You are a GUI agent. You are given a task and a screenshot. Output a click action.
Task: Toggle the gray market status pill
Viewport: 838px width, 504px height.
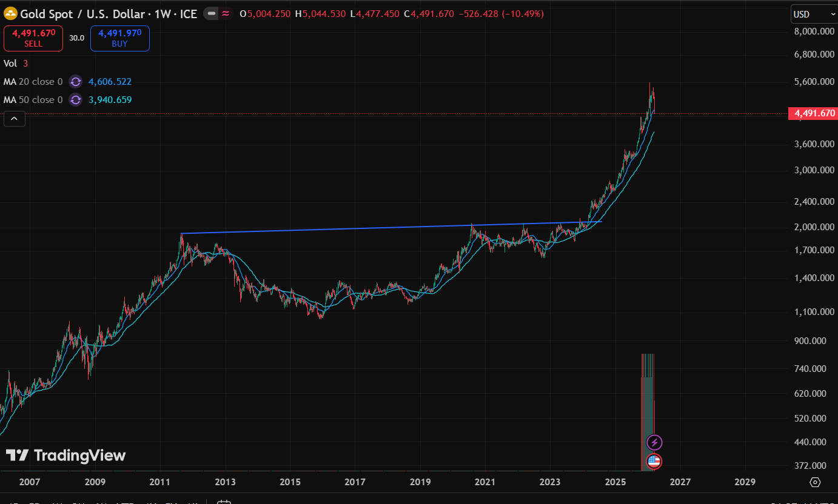[210, 14]
